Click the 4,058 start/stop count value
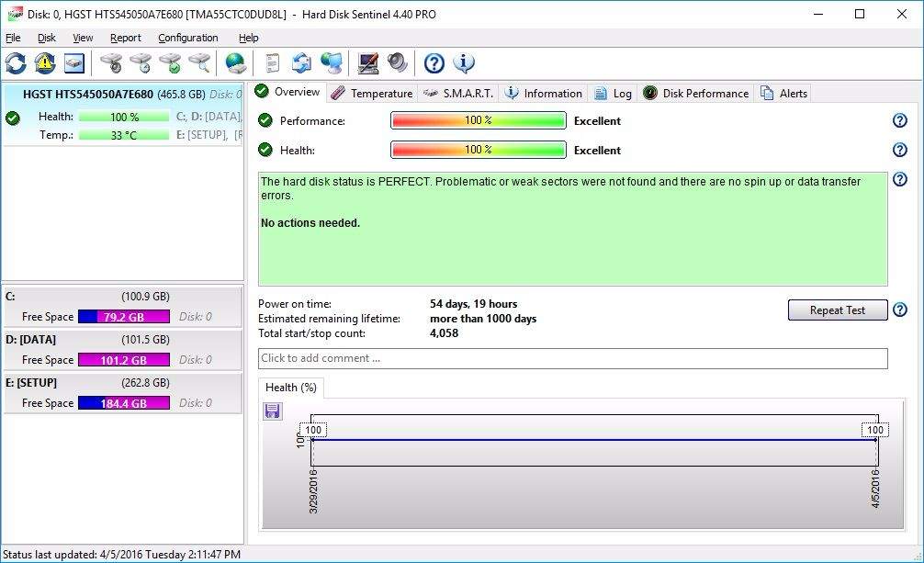 (x=444, y=333)
